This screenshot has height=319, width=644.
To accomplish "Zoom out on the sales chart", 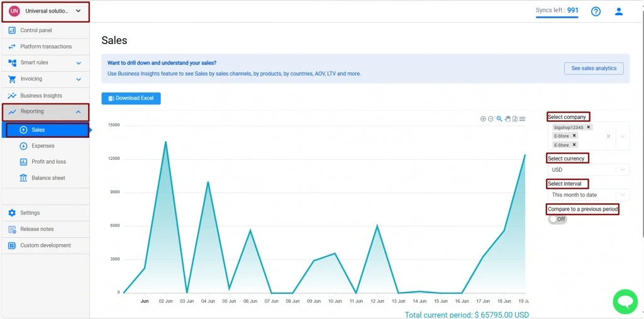I will pyautogui.click(x=491, y=119).
